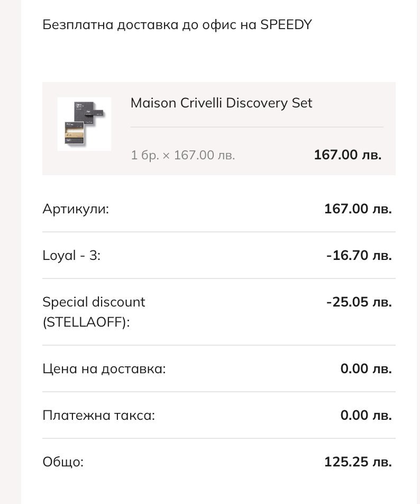Click the payment fee value 0.00 лв.
This screenshot has width=420, height=504.
(x=366, y=416)
